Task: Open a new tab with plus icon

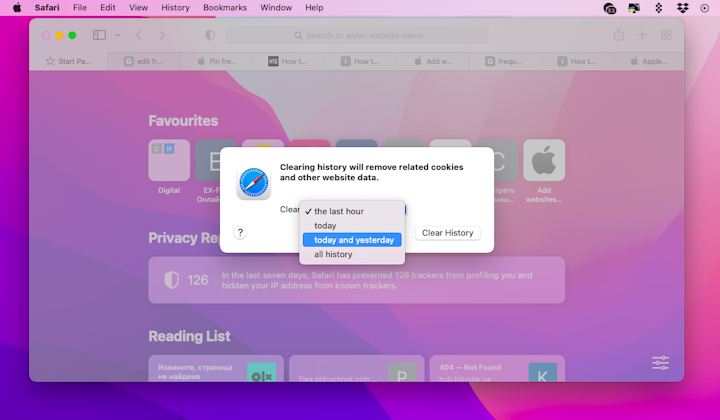Action: (x=642, y=35)
